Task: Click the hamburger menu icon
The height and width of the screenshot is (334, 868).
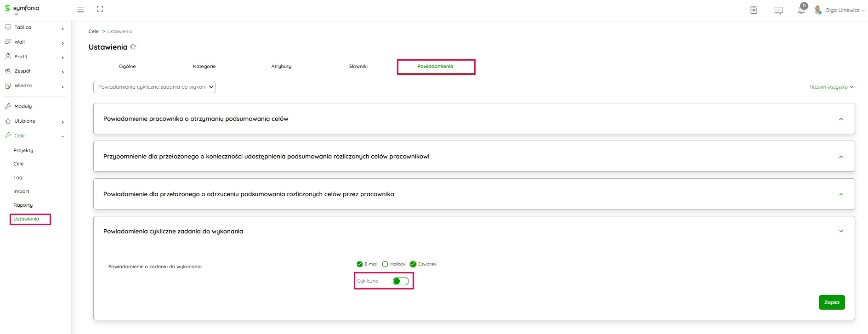Action: [x=80, y=10]
